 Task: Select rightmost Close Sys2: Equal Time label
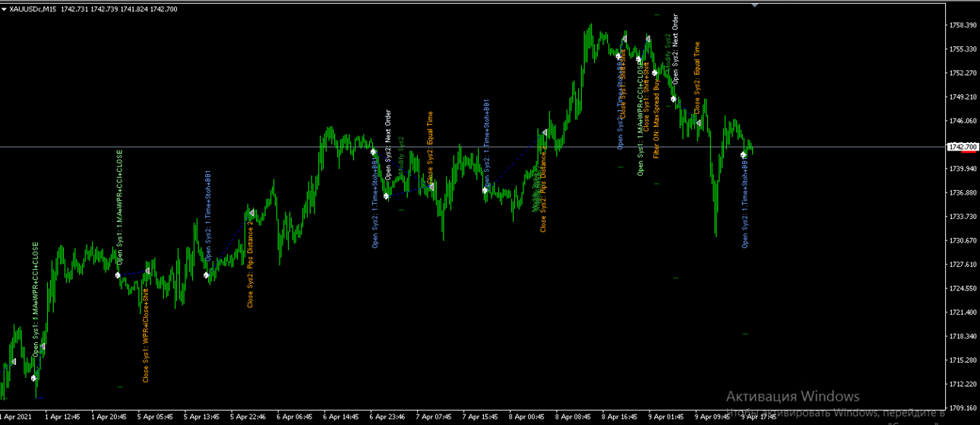[697, 78]
